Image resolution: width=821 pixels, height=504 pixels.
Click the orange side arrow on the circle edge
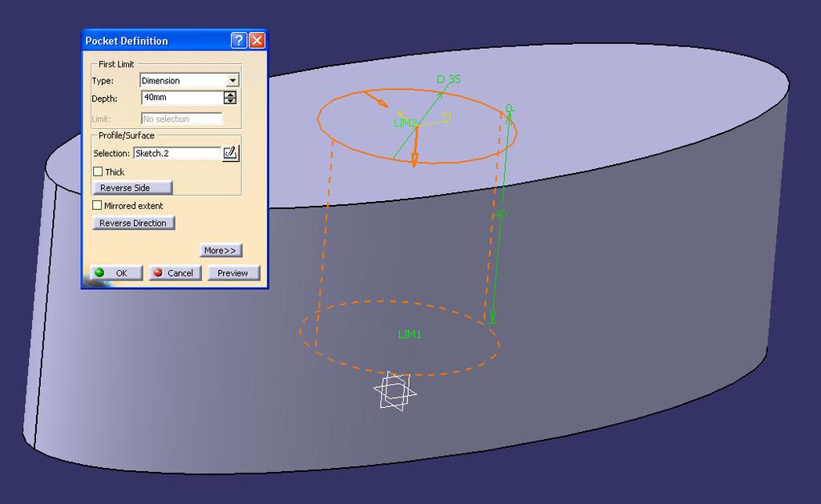pos(375,99)
